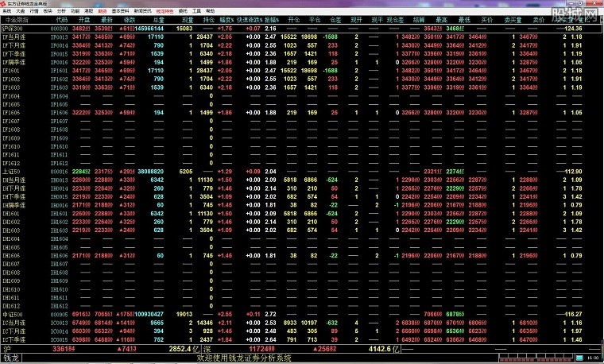Click the 基本资料 menu item
Image resolution: width=604 pixels, height=364 pixels.
click(122, 12)
